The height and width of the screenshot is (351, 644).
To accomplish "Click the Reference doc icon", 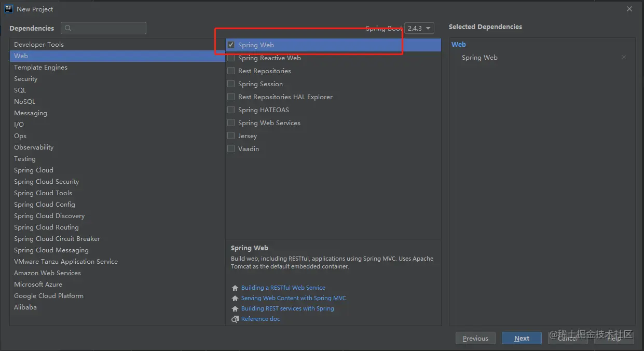I will pos(235,319).
